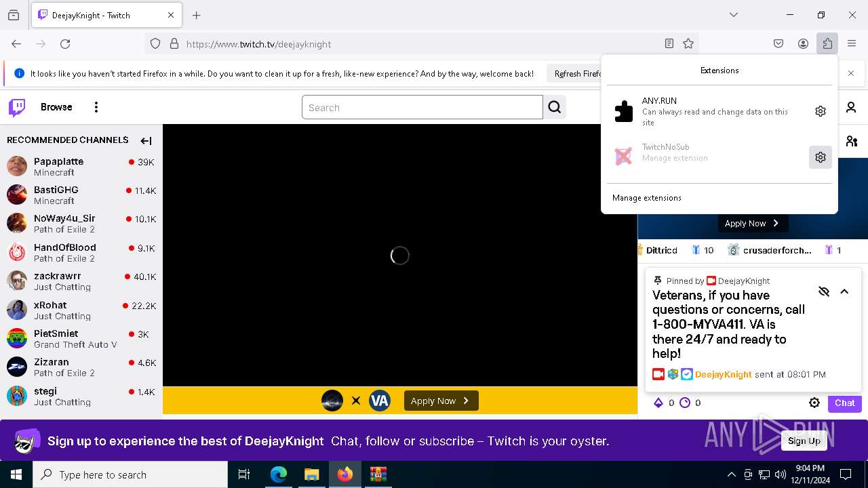
Task: Bookmark this page with the star
Action: [688, 43]
